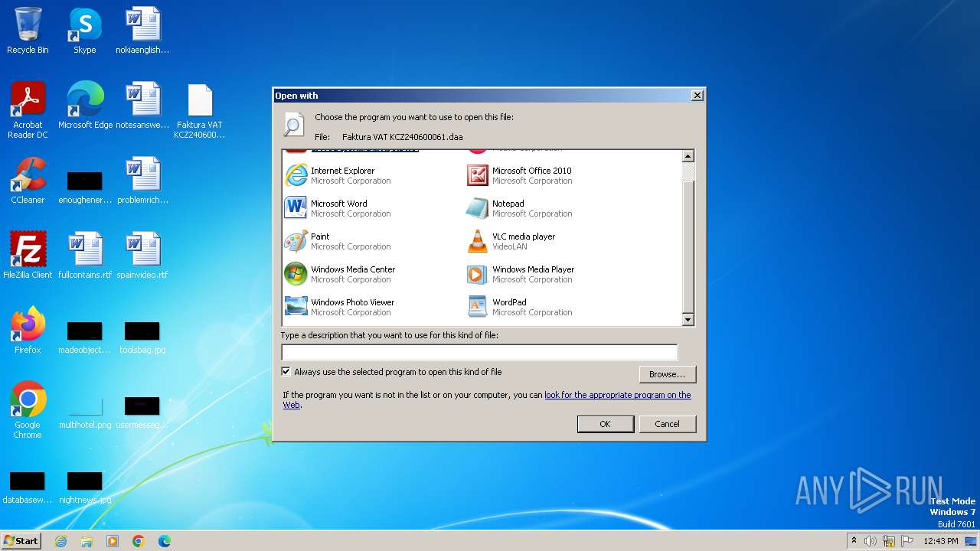980x551 pixels.
Task: Select enoughener desktop file
Action: pos(85,188)
